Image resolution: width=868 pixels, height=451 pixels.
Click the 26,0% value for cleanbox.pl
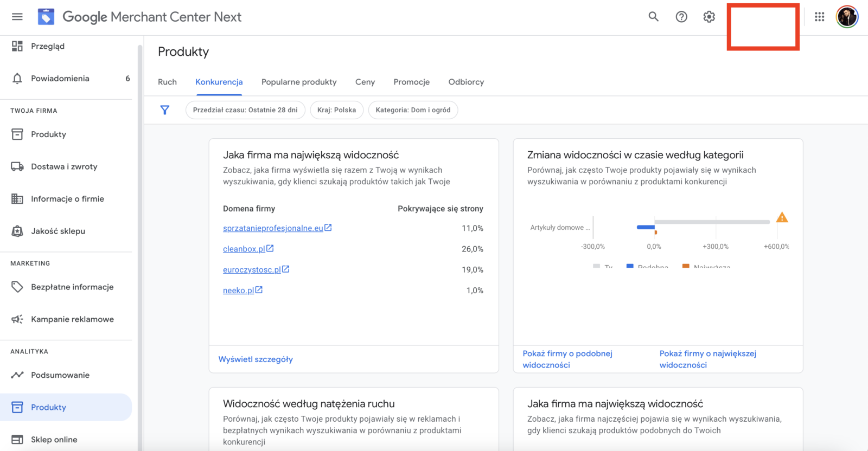[x=473, y=249]
